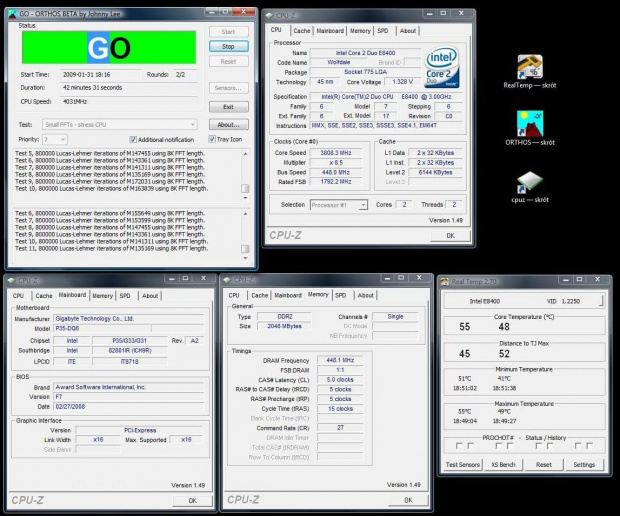Screen dimensions: 620x516
Task: Click the lower ORTHOS log scrollbar thumb
Action: tap(245, 249)
